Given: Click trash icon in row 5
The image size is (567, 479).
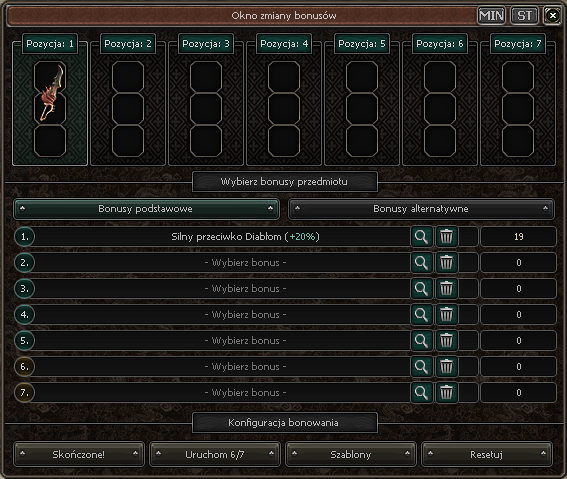Looking at the screenshot, I should coord(446,341).
